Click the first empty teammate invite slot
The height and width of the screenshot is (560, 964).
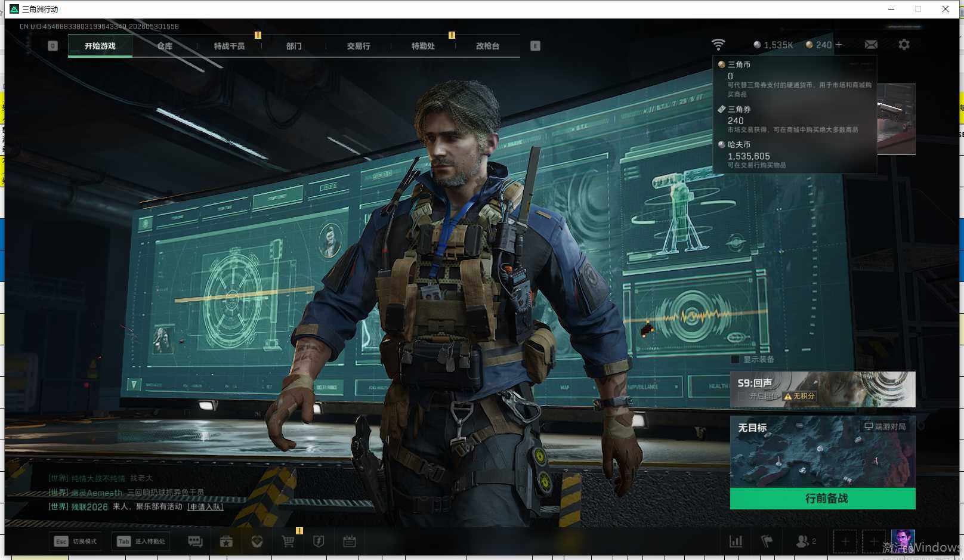845,542
